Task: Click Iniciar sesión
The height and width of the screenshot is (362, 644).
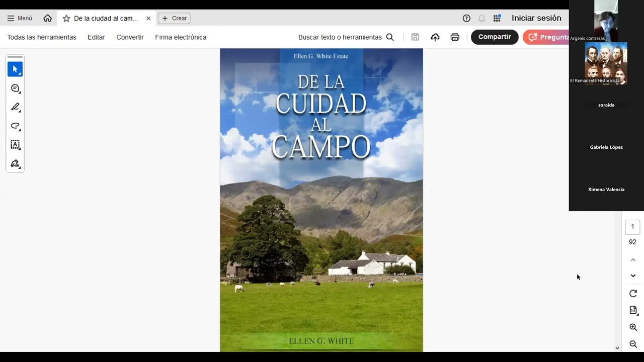Action: tap(536, 18)
